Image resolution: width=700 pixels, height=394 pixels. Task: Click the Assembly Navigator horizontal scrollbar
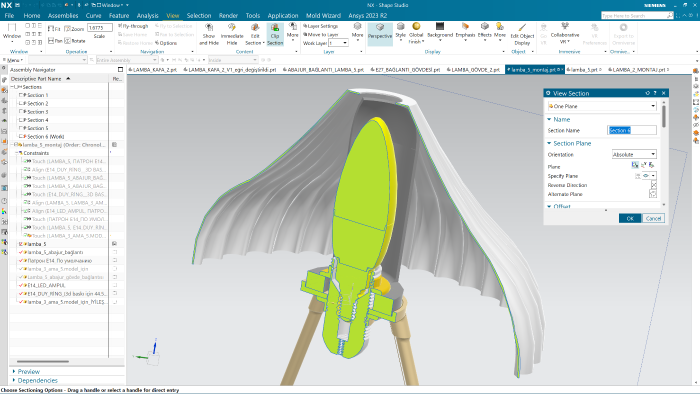[43, 361]
